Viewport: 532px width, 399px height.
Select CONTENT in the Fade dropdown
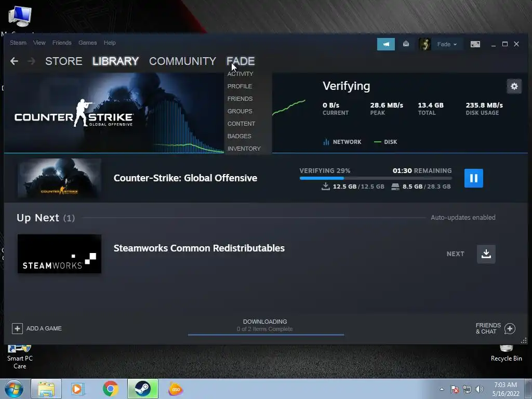[241, 124]
